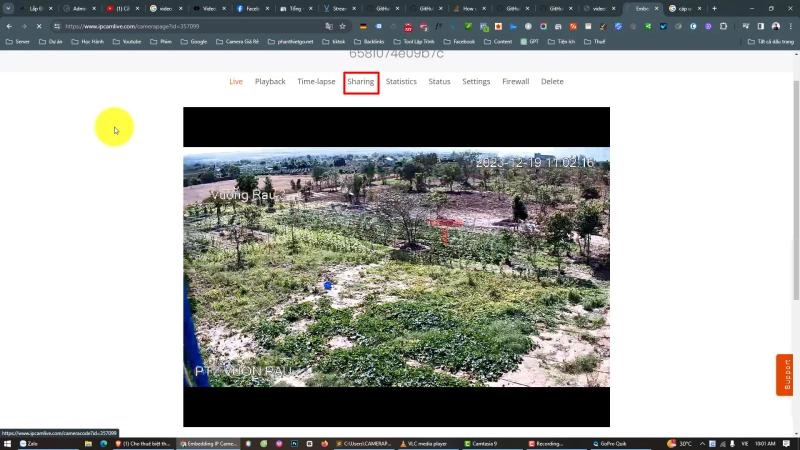800x450 pixels.
Task: Click the browser address bar URL
Action: click(x=133, y=26)
